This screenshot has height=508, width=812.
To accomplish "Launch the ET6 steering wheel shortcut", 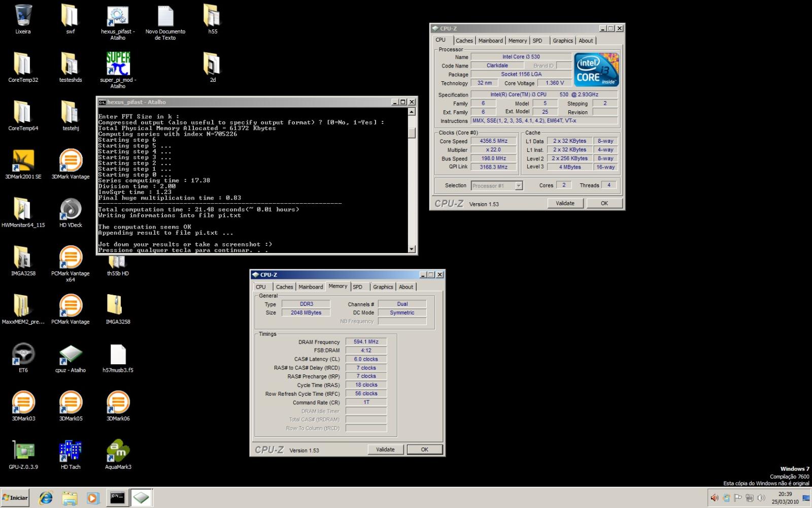I will click(x=23, y=357).
